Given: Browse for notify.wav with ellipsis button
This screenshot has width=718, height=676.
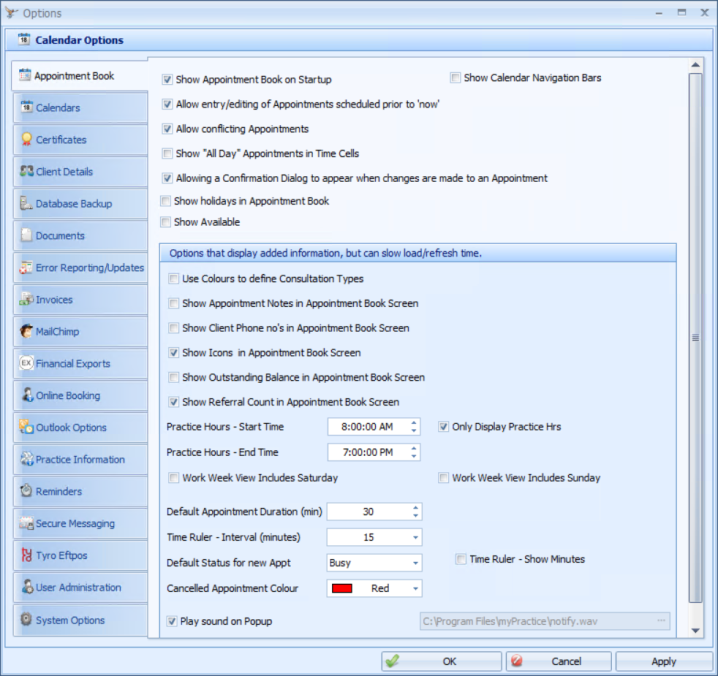Looking at the screenshot, I should [661, 621].
